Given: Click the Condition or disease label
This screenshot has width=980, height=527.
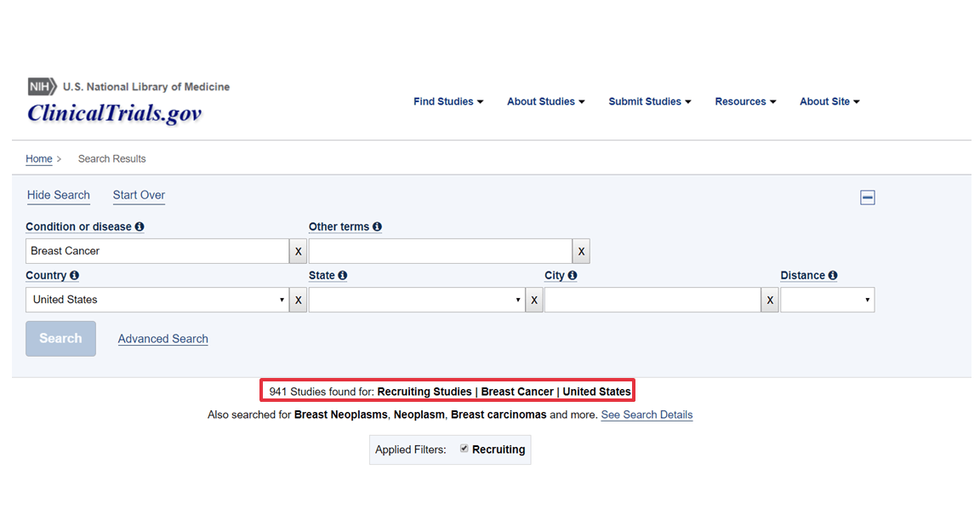Looking at the screenshot, I should 79,226.
